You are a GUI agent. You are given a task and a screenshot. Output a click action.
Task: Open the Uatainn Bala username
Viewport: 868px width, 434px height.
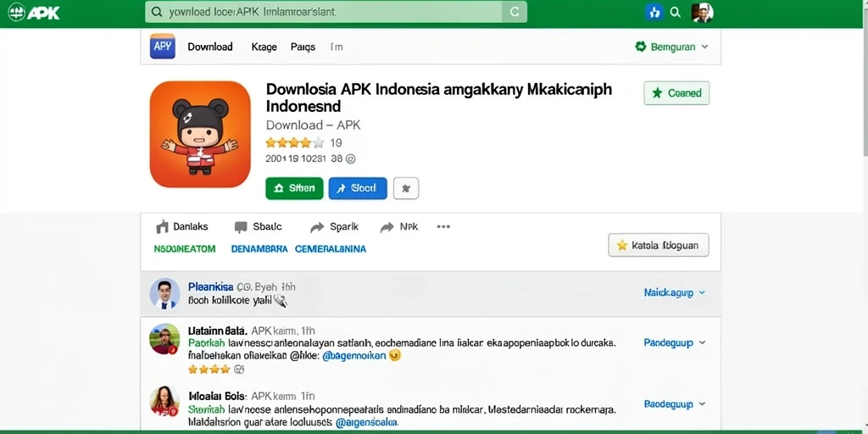[218, 331]
